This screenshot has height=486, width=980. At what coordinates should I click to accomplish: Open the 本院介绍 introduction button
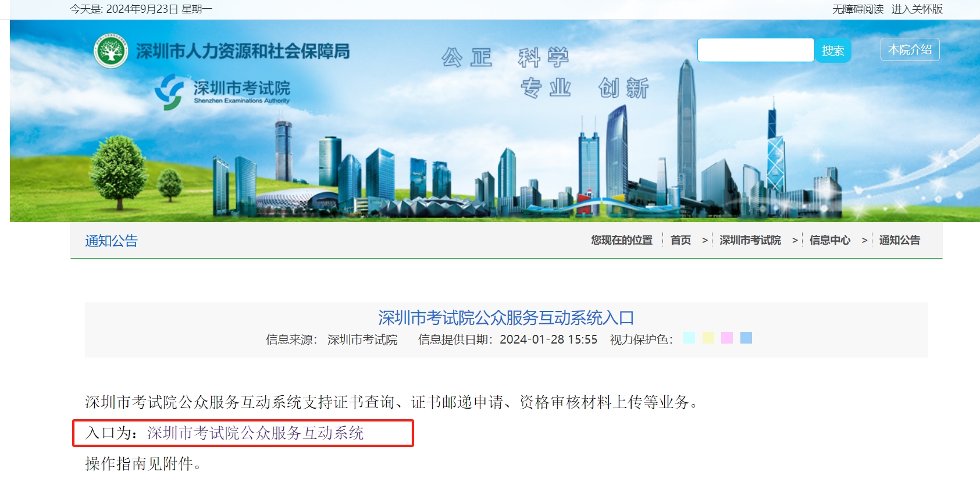910,50
